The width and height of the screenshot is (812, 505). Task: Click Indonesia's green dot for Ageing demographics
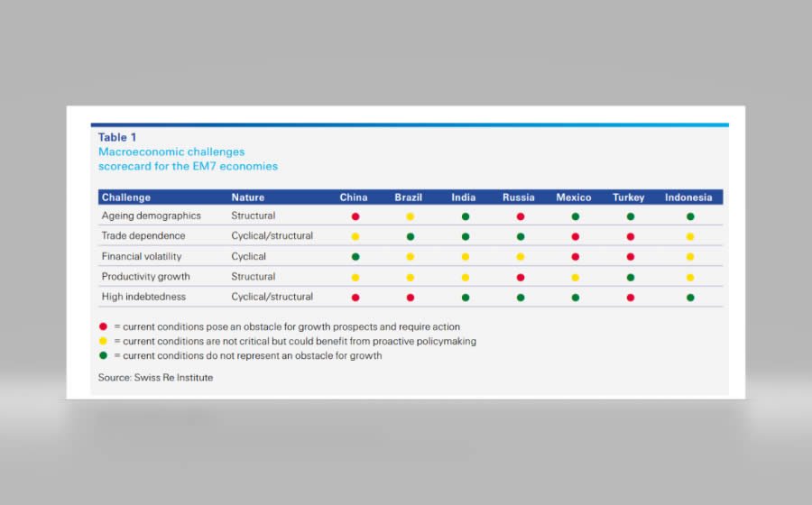point(690,216)
